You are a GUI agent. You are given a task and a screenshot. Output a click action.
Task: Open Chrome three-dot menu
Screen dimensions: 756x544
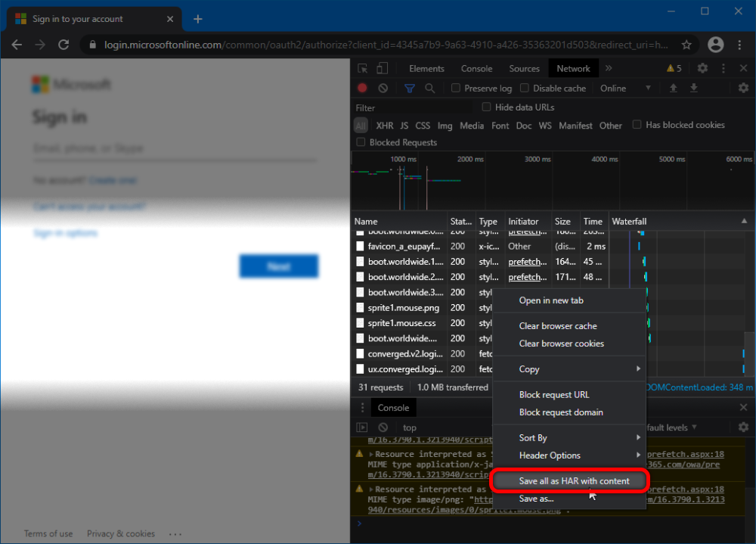(x=739, y=45)
